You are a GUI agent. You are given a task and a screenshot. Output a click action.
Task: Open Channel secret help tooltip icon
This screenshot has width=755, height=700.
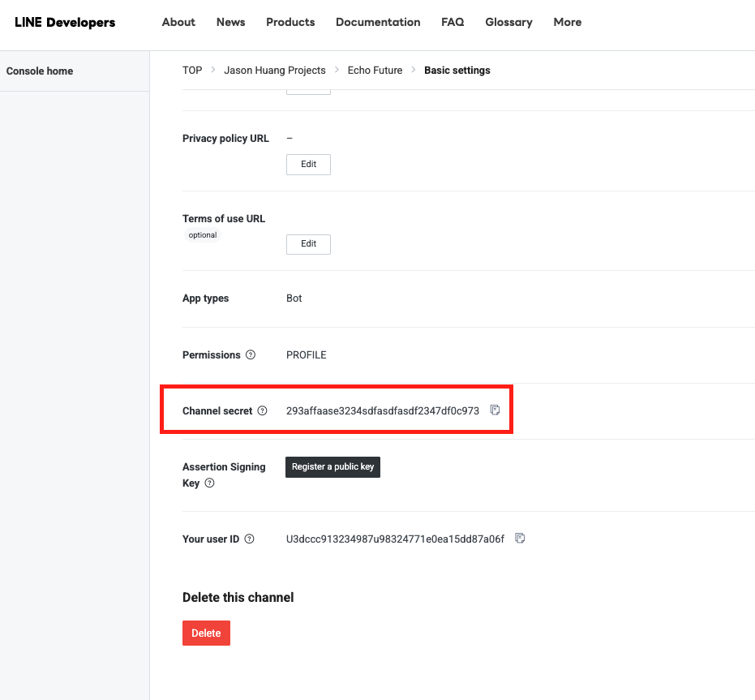262,411
